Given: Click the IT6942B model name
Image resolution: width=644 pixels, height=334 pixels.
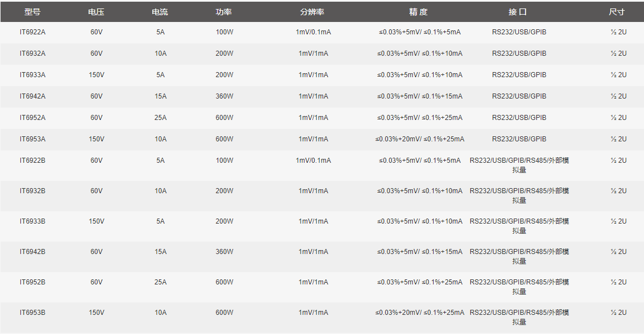Looking at the screenshot, I should pyautogui.click(x=33, y=252).
